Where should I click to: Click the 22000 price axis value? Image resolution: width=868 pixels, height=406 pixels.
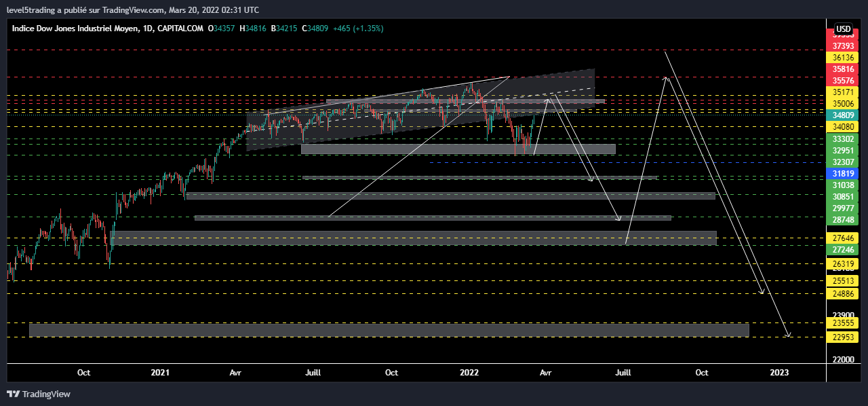coord(844,359)
